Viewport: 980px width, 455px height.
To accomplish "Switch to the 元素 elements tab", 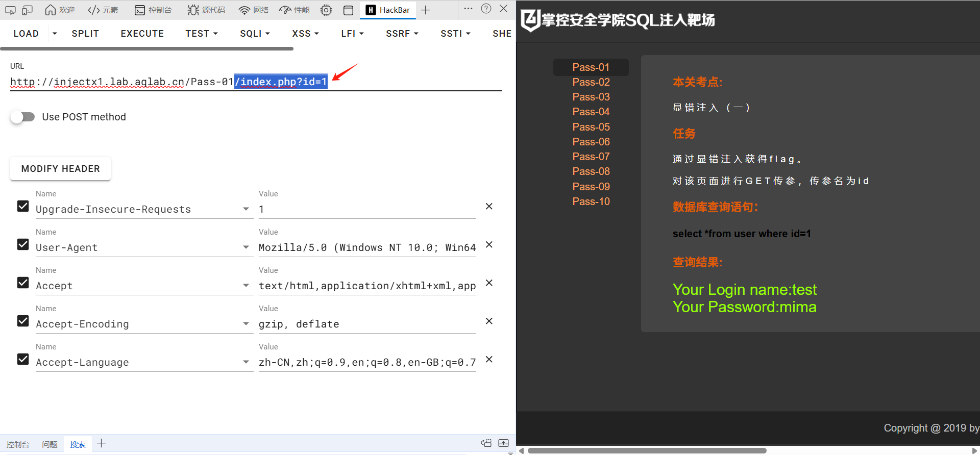I will click(x=103, y=10).
